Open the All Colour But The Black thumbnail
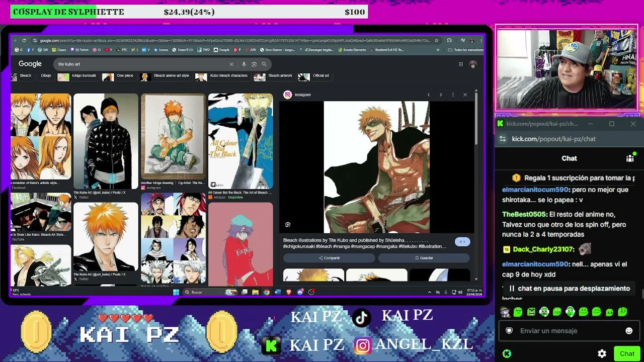 point(240,141)
